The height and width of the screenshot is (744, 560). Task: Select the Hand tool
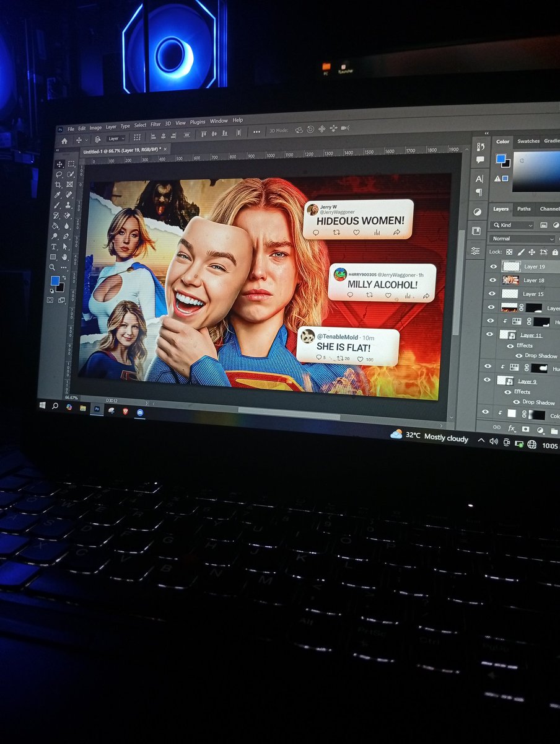64,257
